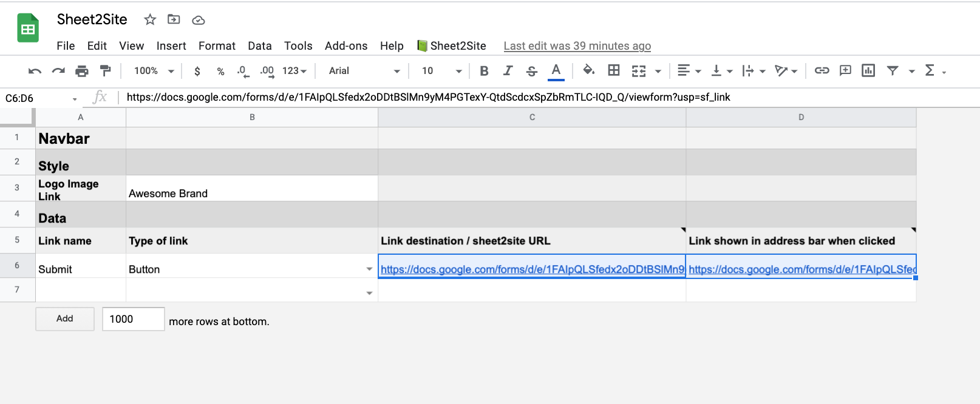980x404 pixels.
Task: Toggle bold formatting
Action: pyautogui.click(x=484, y=71)
